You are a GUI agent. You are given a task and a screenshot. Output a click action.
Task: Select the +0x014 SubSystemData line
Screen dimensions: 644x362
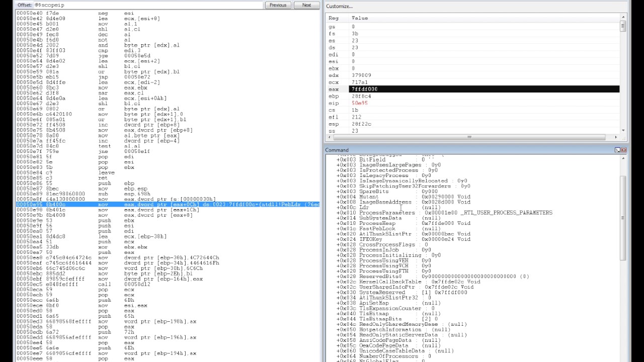coord(388,218)
